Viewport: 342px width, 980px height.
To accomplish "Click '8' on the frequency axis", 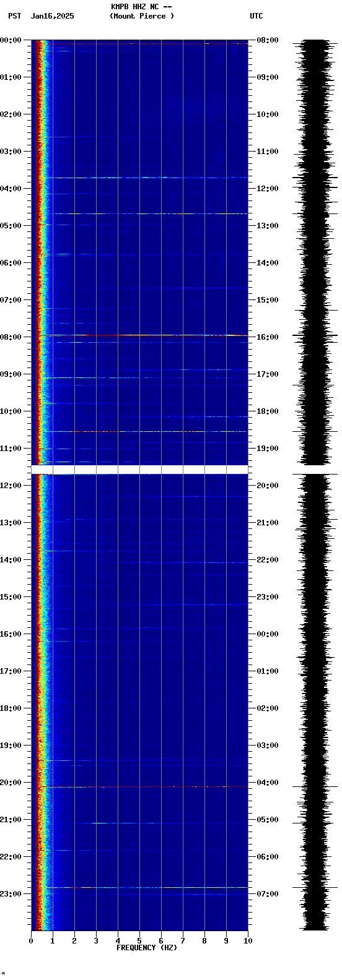I will point(204,941).
